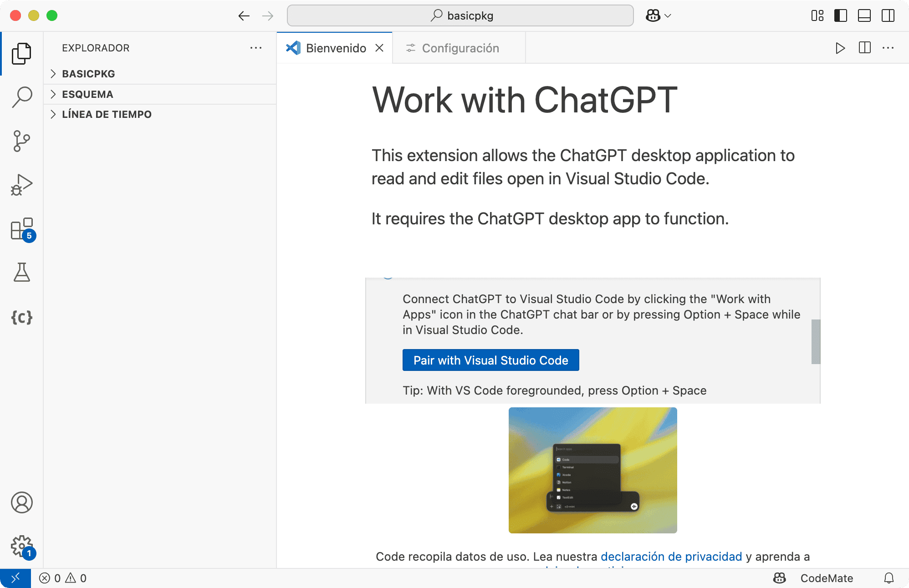Collapse the BASICPKG folder section
Viewport: 909px width, 588px height.
point(88,73)
